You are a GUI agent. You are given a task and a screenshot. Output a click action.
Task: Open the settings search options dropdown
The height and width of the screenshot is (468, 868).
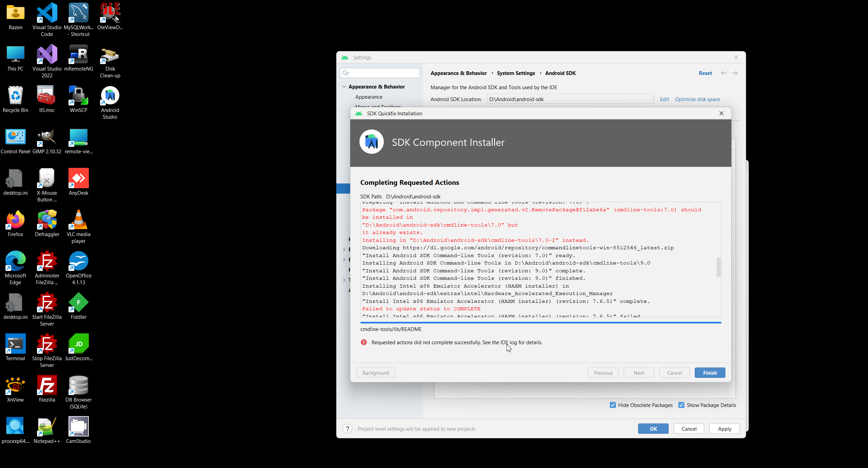coord(346,73)
